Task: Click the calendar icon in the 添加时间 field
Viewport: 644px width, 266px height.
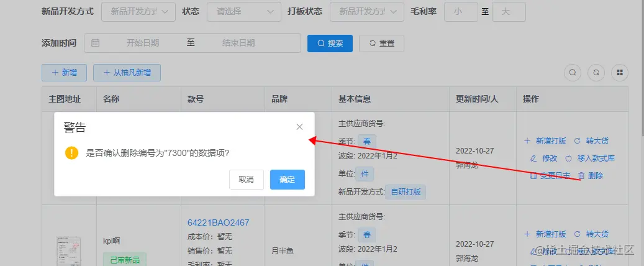Action: (95, 43)
